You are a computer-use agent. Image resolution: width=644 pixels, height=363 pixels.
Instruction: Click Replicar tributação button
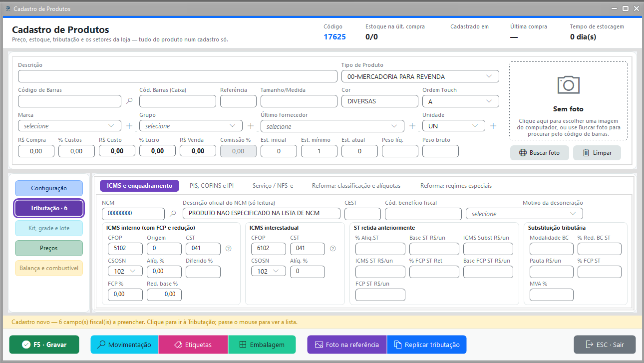[x=427, y=345]
